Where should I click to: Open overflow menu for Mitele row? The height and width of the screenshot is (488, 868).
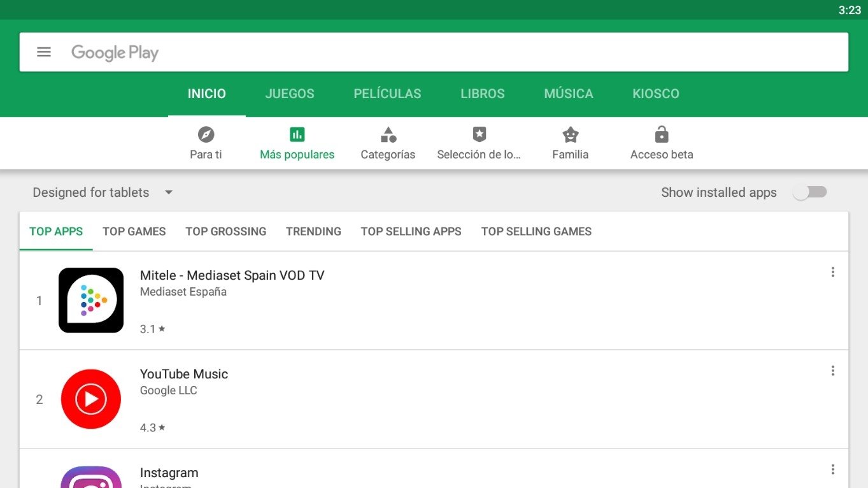832,272
